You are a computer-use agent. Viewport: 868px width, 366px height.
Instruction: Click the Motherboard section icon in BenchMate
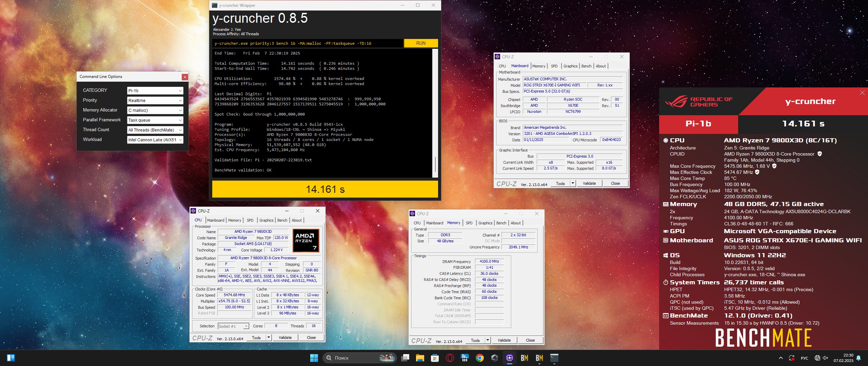(x=666, y=240)
